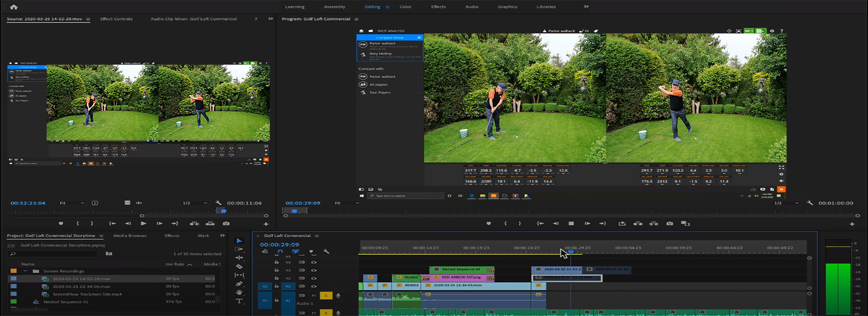Image resolution: width=868 pixels, height=316 pixels.
Task: Toggle V2 track output eye icon
Action: point(314,278)
